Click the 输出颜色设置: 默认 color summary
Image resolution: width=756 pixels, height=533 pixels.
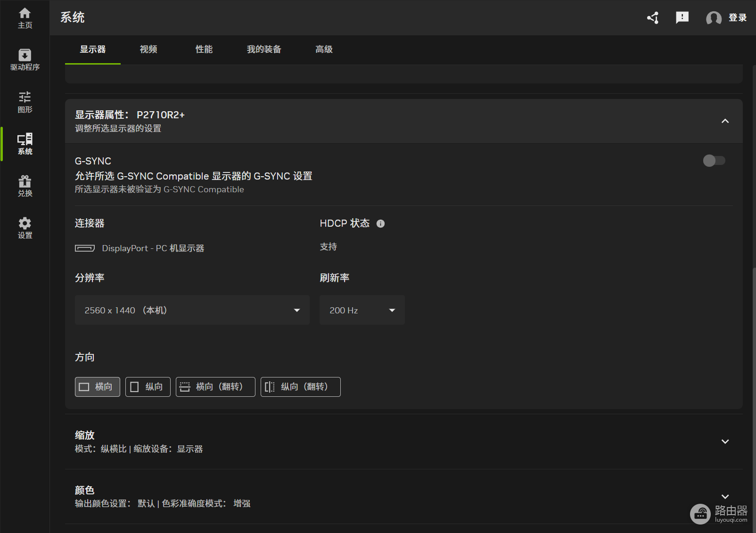tap(163, 504)
